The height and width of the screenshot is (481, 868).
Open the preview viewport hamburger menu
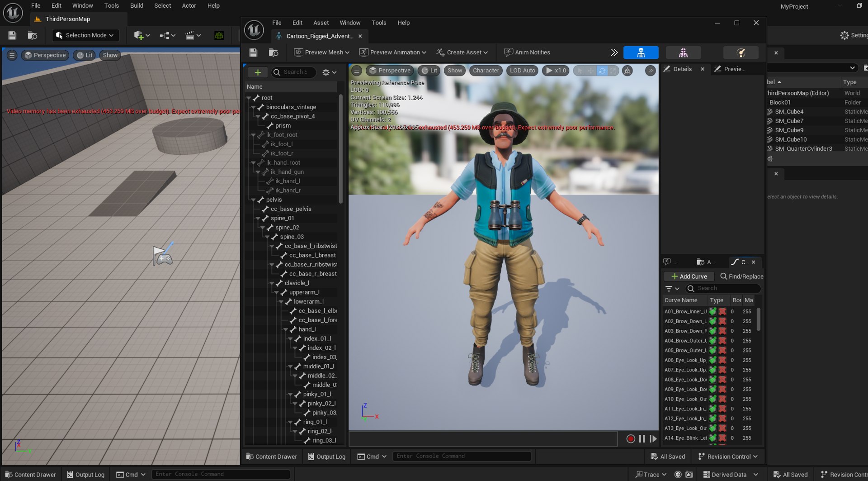point(357,71)
